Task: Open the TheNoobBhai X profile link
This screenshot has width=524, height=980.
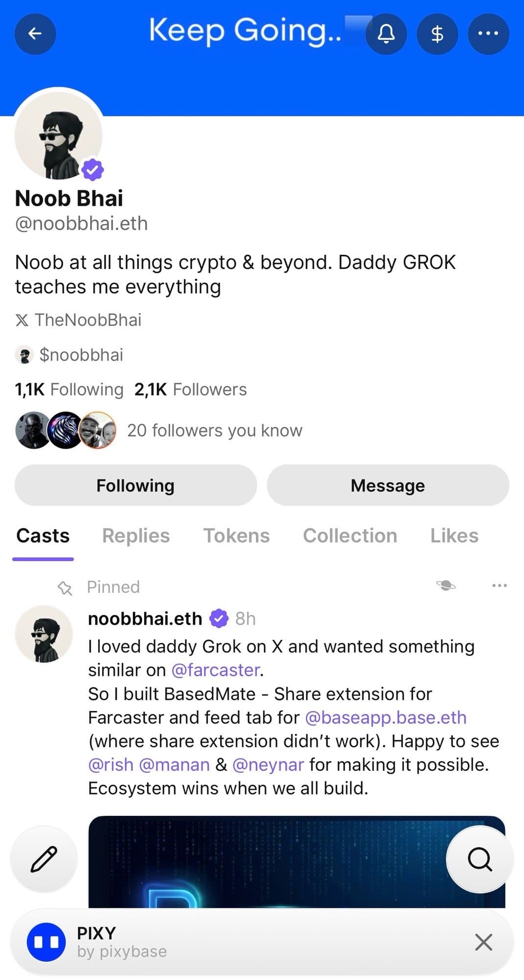Action: coord(87,320)
